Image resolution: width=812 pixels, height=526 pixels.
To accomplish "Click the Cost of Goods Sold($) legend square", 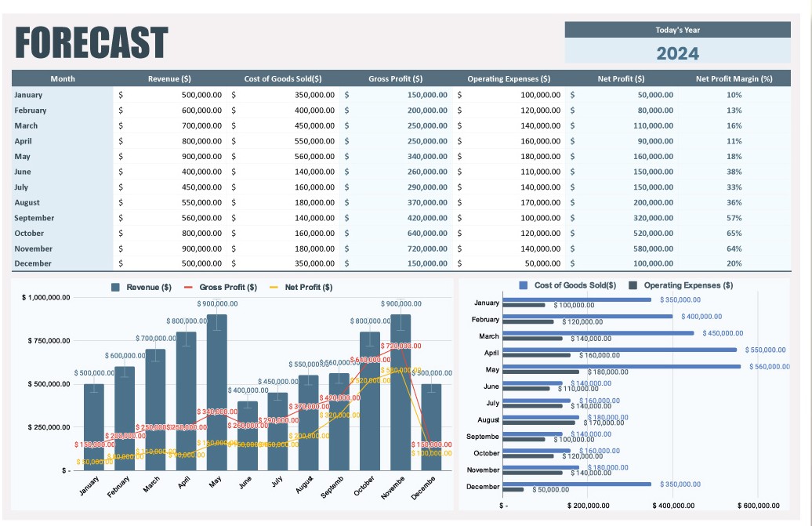I will pos(524,285).
